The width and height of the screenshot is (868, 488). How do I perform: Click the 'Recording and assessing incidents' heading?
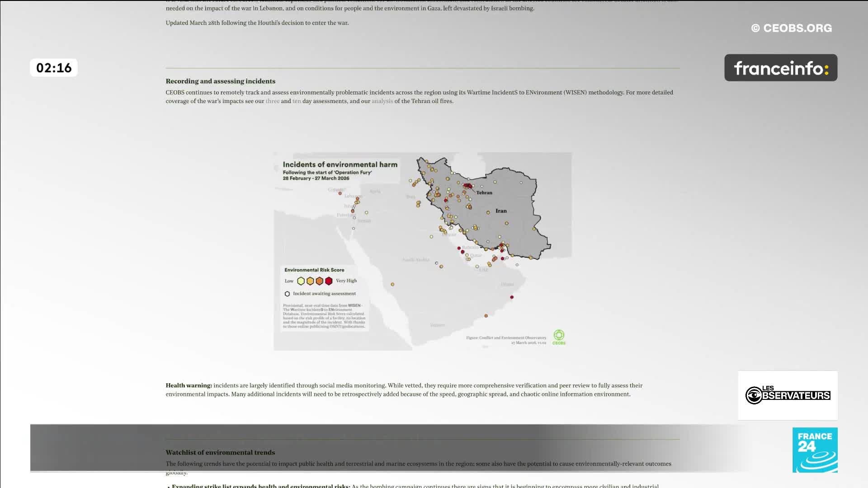click(220, 81)
